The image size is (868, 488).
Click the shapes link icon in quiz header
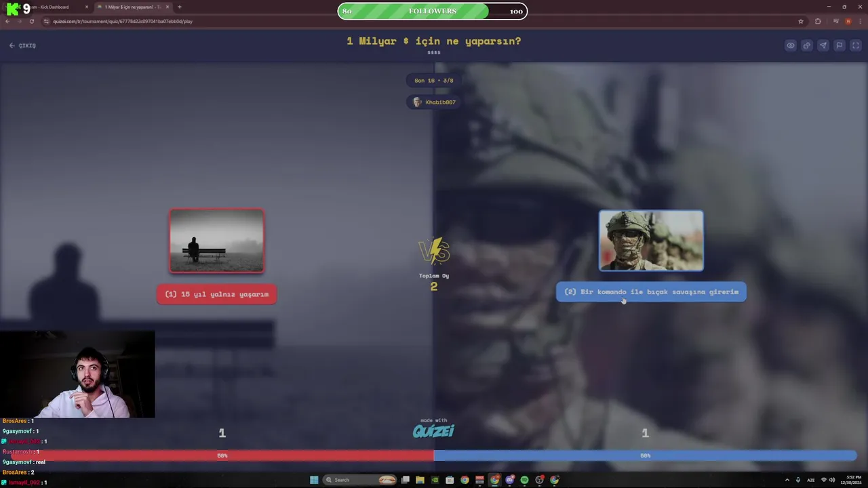coord(807,45)
